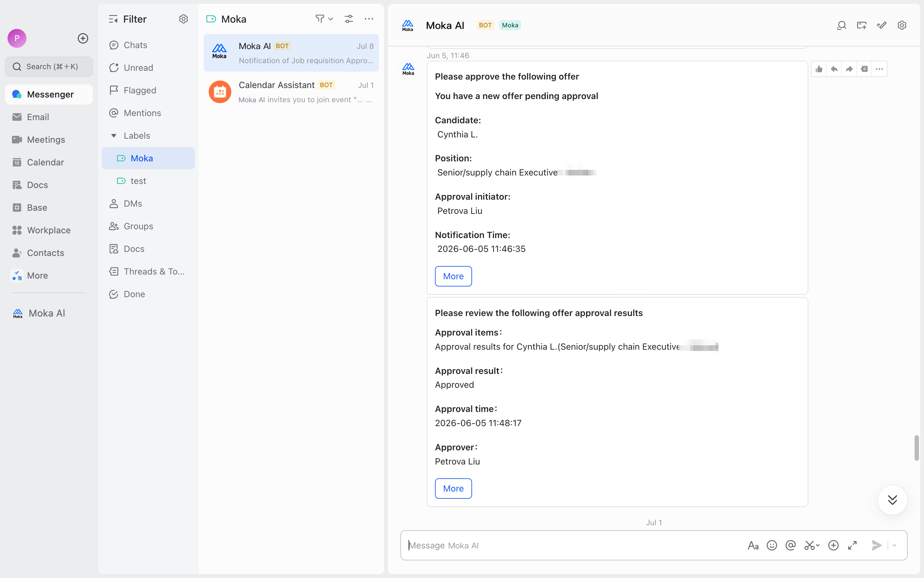The width and height of the screenshot is (924, 578).
Task: Show Unread conversations
Action: pyautogui.click(x=148, y=68)
